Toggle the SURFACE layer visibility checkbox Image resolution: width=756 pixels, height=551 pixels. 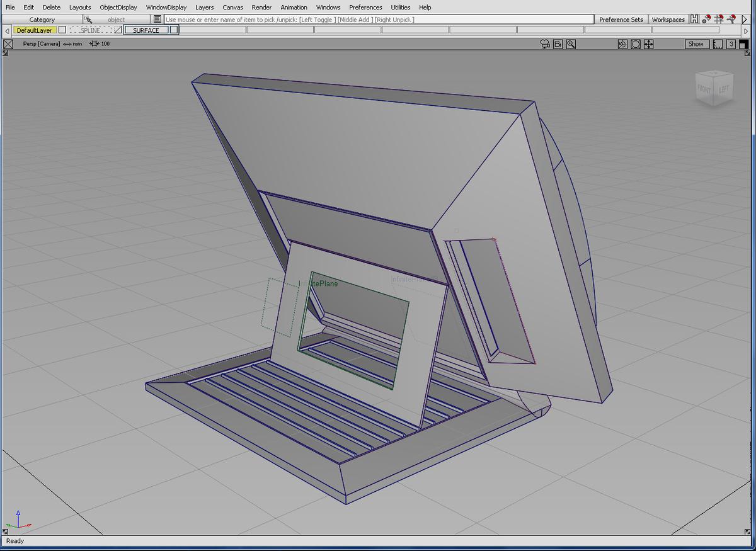point(174,30)
